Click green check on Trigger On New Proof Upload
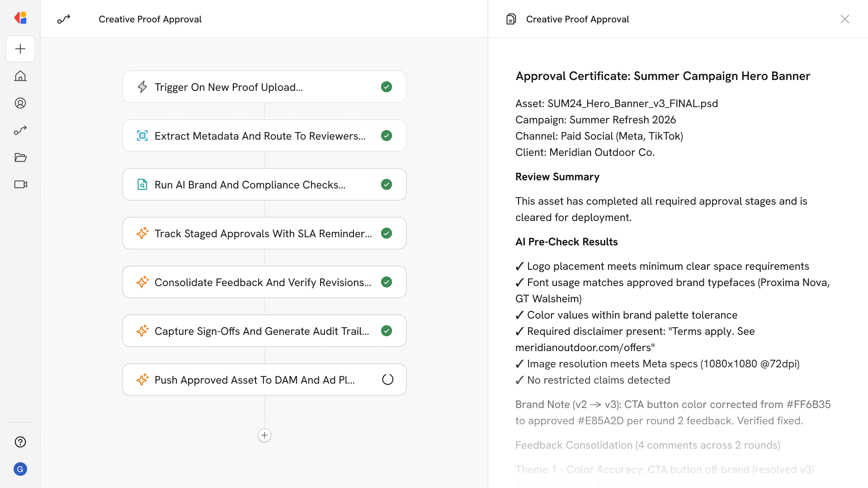This screenshot has width=868, height=488. tap(387, 87)
